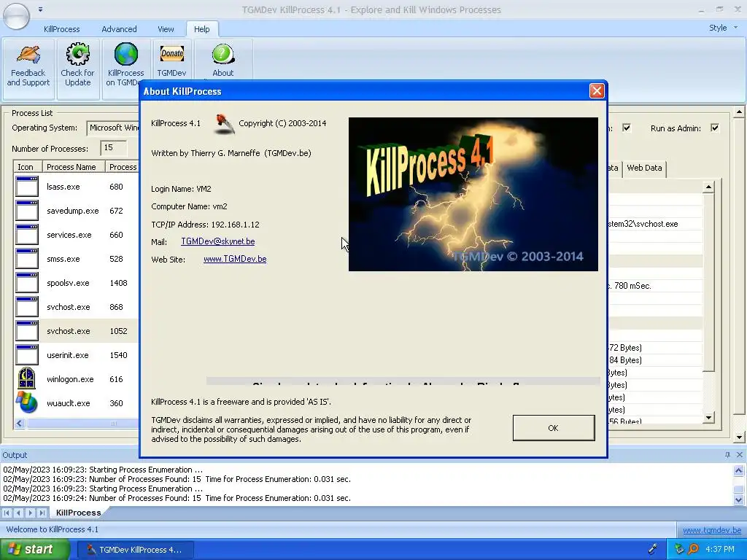Image resolution: width=747 pixels, height=560 pixels.
Task: Click the tray icon beside the clock
Action: 679,549
